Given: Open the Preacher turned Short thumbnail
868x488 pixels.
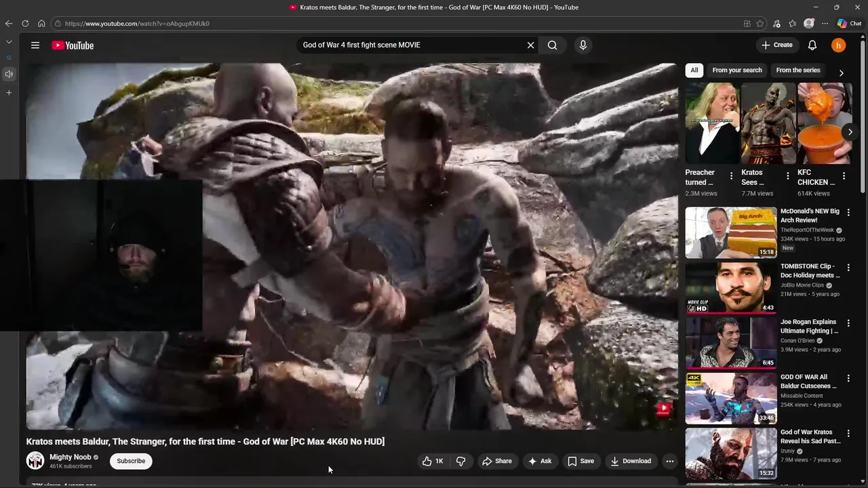Looking at the screenshot, I should coord(712,123).
